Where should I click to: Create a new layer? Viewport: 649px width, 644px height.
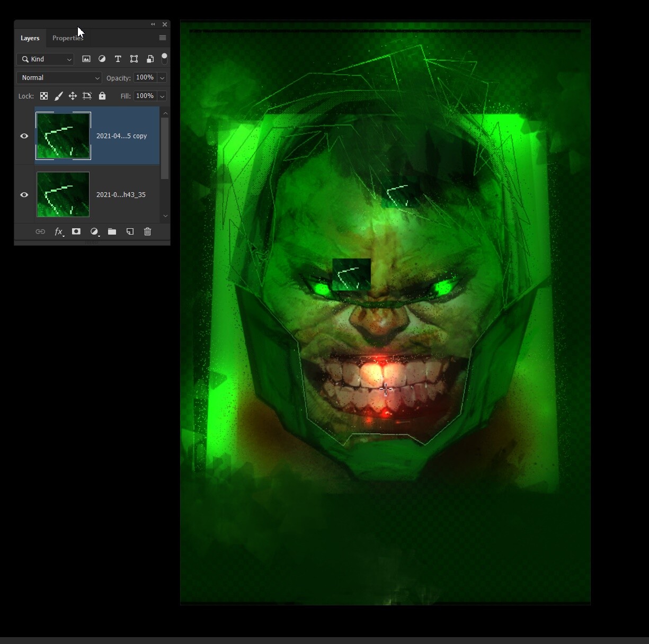130,231
